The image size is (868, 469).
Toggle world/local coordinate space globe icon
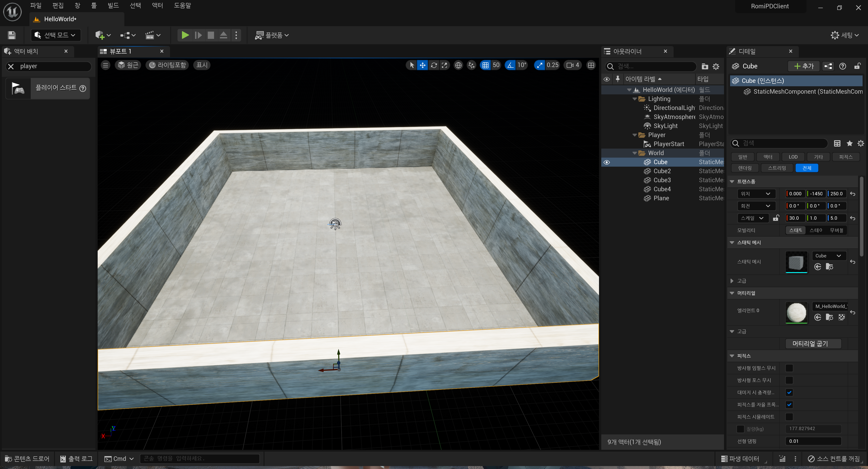(x=458, y=65)
